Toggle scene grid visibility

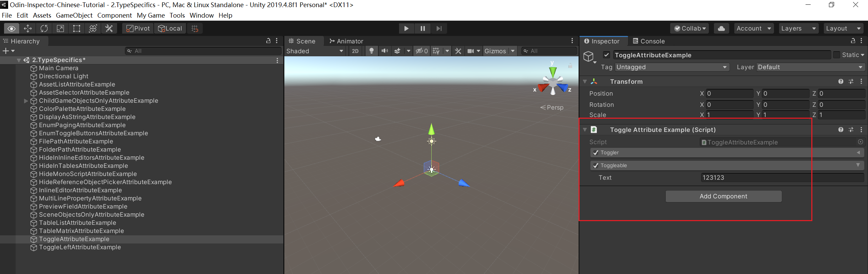[x=436, y=51]
